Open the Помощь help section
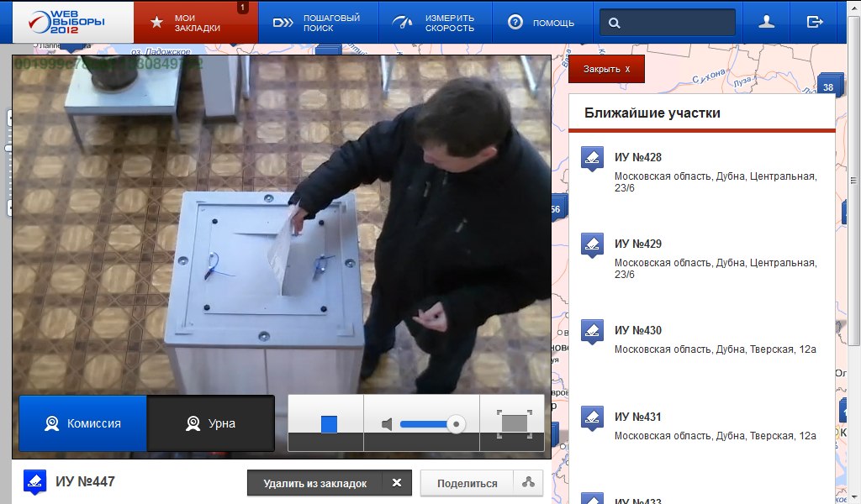Viewport: 861px width, 504px height. coord(542,23)
